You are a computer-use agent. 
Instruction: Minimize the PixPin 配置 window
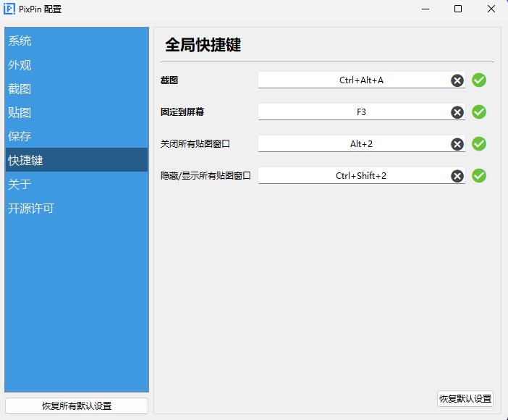(x=426, y=9)
